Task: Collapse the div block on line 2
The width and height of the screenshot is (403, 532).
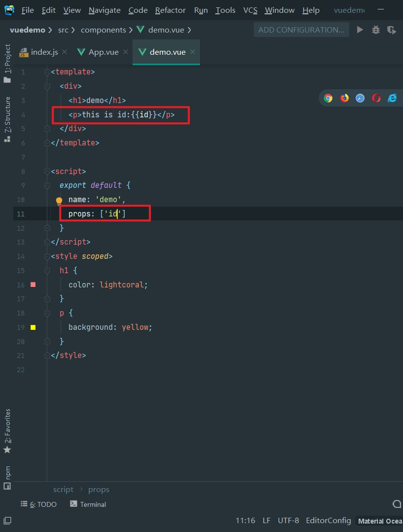Action: 47,86
